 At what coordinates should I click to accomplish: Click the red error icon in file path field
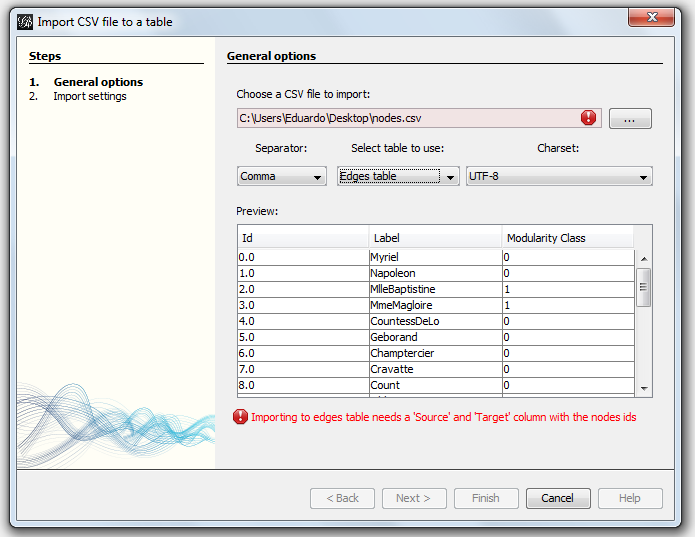pyautogui.click(x=588, y=118)
